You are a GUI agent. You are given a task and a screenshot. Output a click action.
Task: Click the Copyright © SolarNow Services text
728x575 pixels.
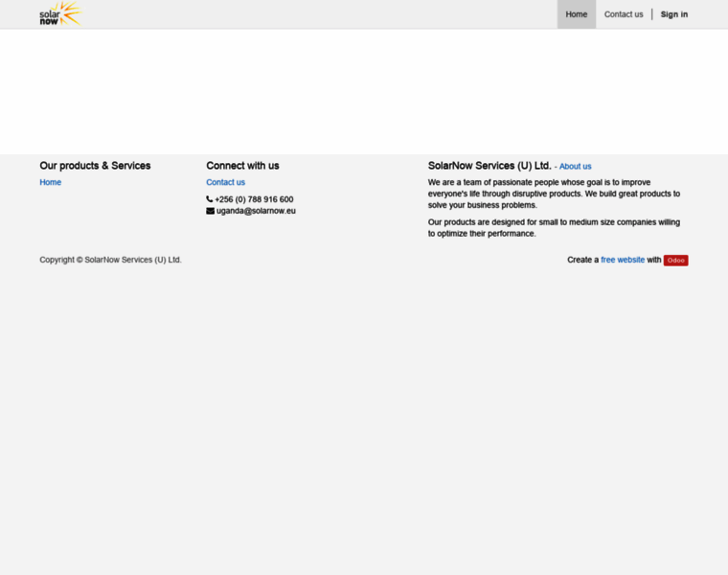110,260
